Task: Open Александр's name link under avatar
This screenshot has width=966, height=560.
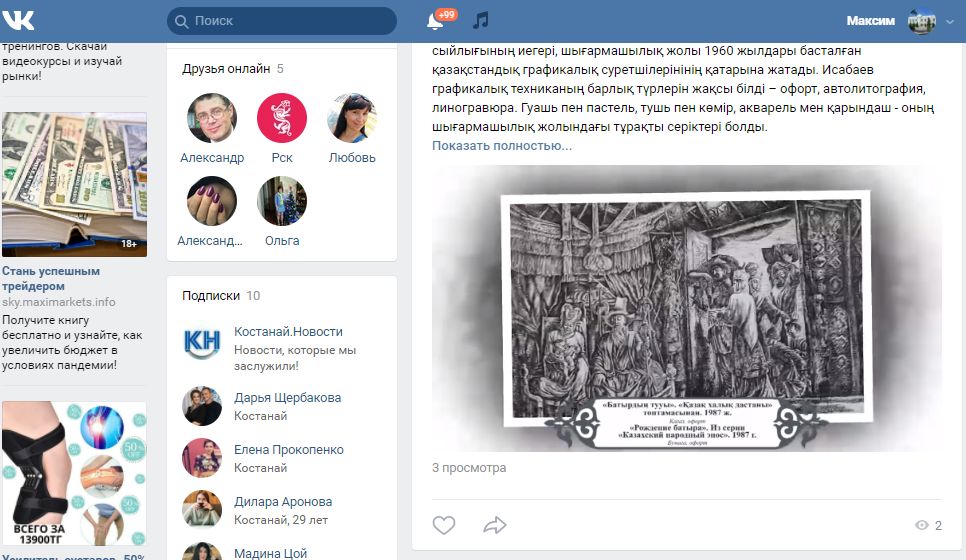Action: (x=212, y=158)
